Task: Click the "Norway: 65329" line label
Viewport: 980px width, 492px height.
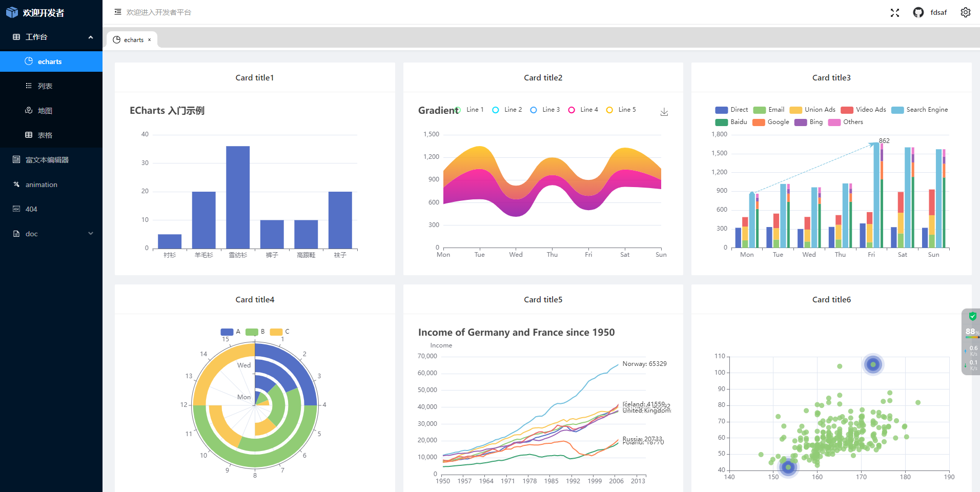Action: pos(644,364)
